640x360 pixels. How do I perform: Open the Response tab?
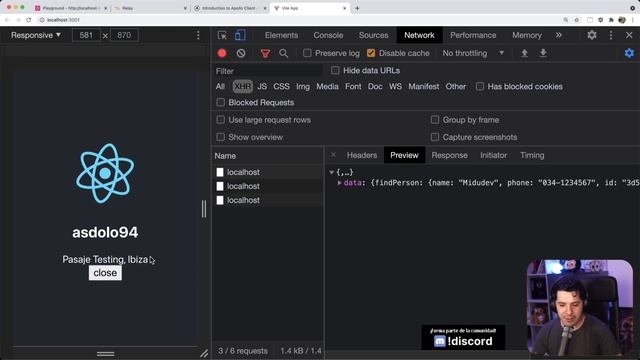pos(449,155)
